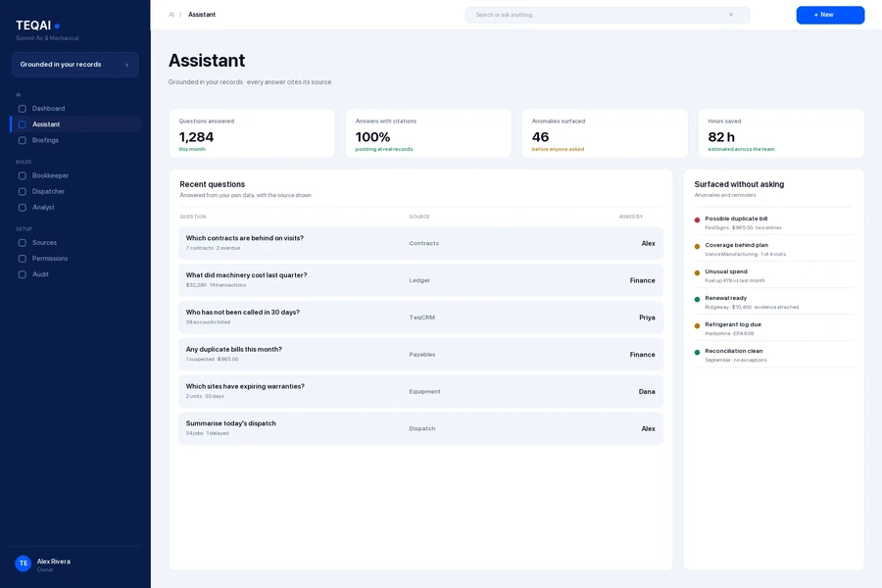The width and height of the screenshot is (882, 588).
Task: Open the Questions answered 1,284 card
Action: click(x=252, y=133)
